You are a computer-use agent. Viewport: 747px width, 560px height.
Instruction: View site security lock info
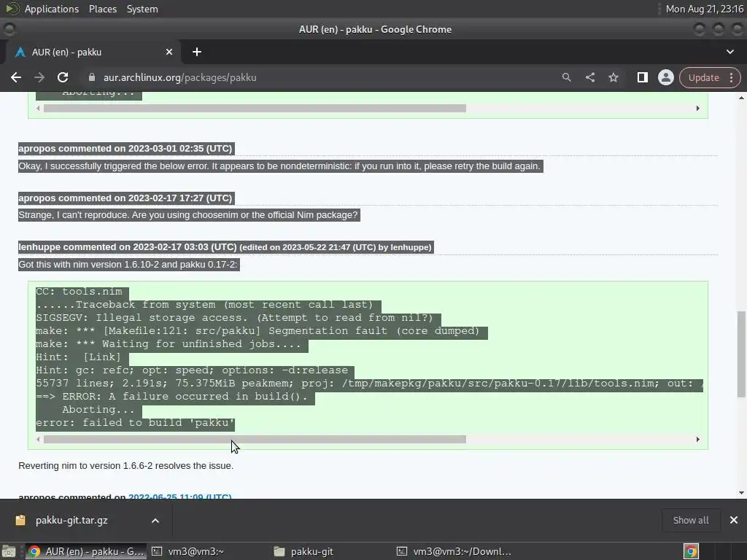coord(92,77)
